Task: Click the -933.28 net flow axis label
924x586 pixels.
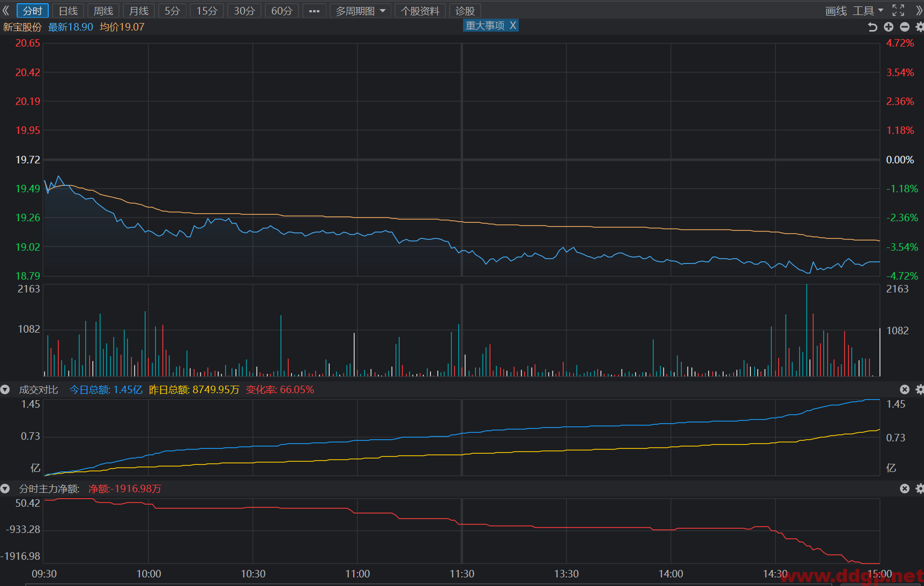Action: click(x=23, y=529)
